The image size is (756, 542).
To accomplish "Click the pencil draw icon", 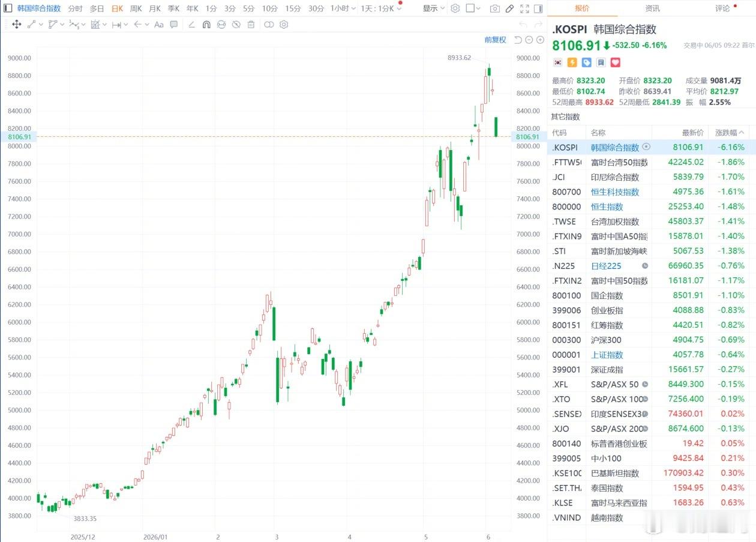I will point(509,8).
